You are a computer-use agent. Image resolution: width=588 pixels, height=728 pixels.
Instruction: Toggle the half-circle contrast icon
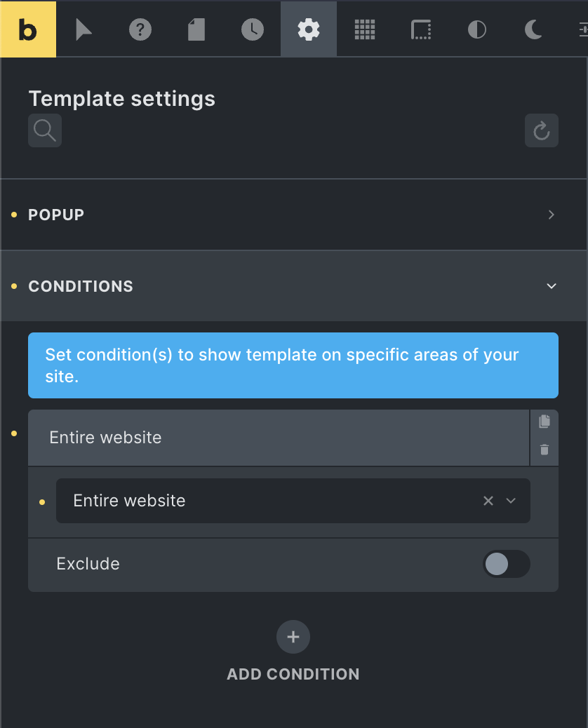pyautogui.click(x=477, y=29)
